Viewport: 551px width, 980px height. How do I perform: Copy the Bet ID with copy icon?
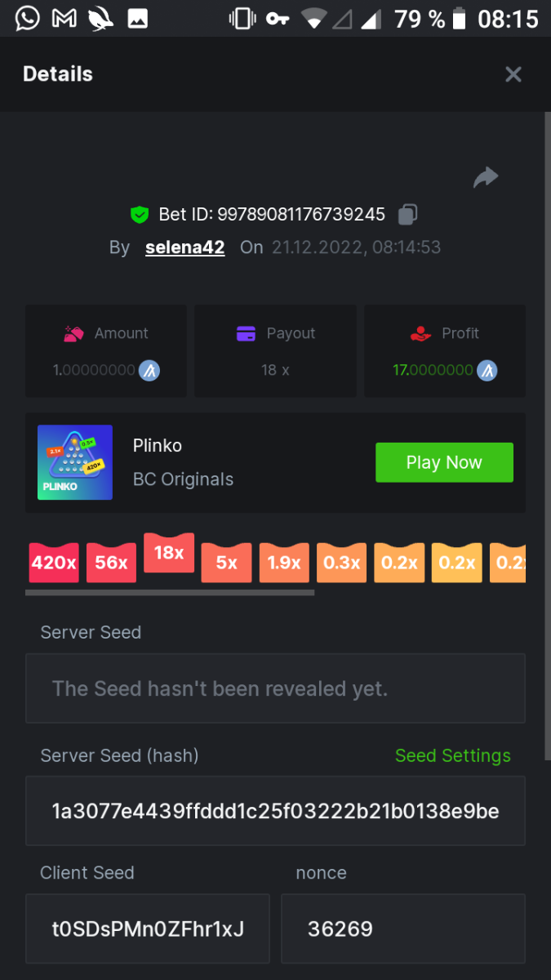pyautogui.click(x=407, y=215)
